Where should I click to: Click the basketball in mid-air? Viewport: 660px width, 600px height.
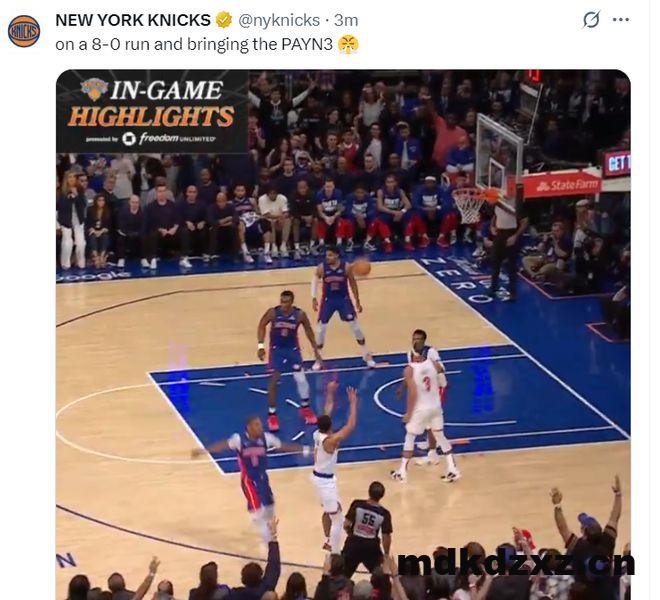coord(361,267)
